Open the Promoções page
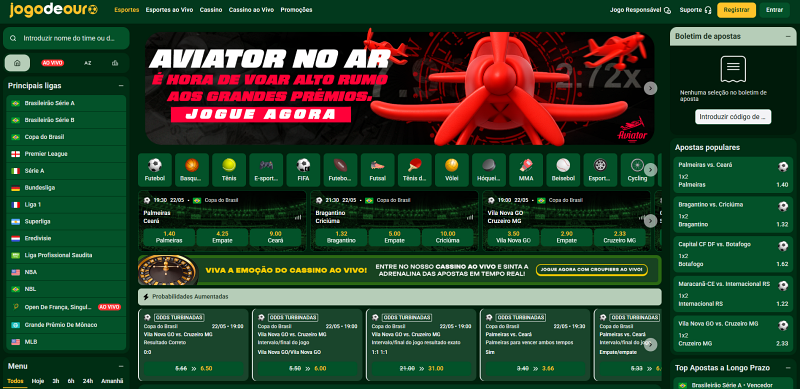The width and height of the screenshot is (800, 389). click(x=296, y=10)
